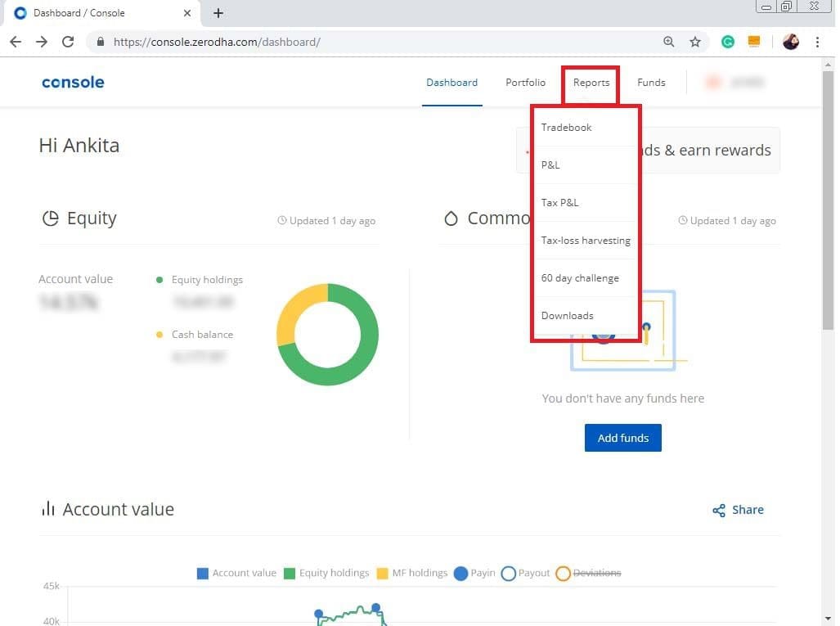
Task: Toggle the MF holdings legend series
Action: coord(412,573)
